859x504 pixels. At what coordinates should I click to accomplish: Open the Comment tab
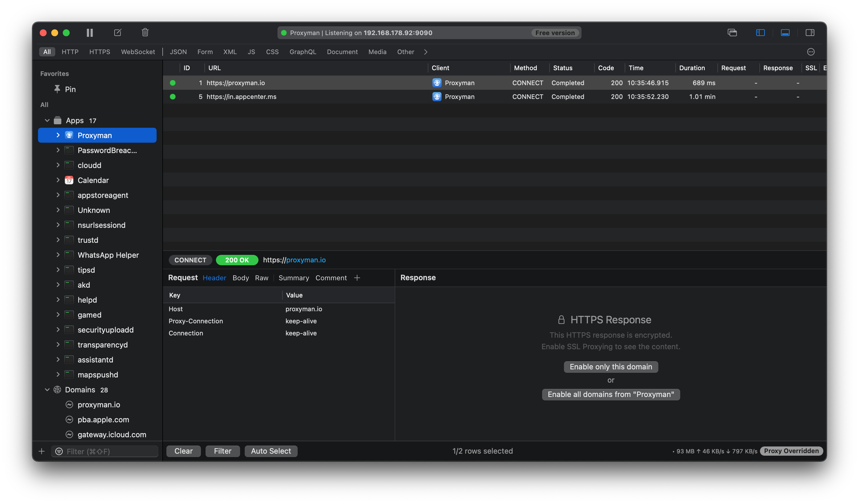(331, 278)
